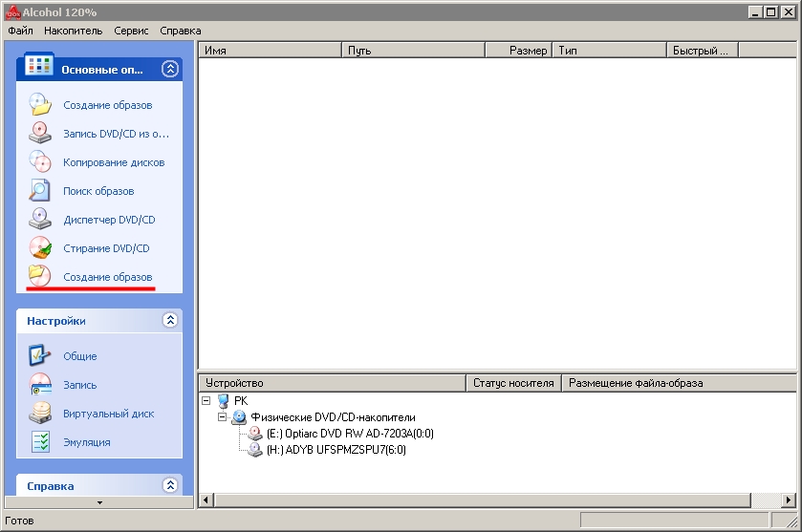
Task: Click the Стирание DVD/CD brush icon
Action: pos(40,248)
